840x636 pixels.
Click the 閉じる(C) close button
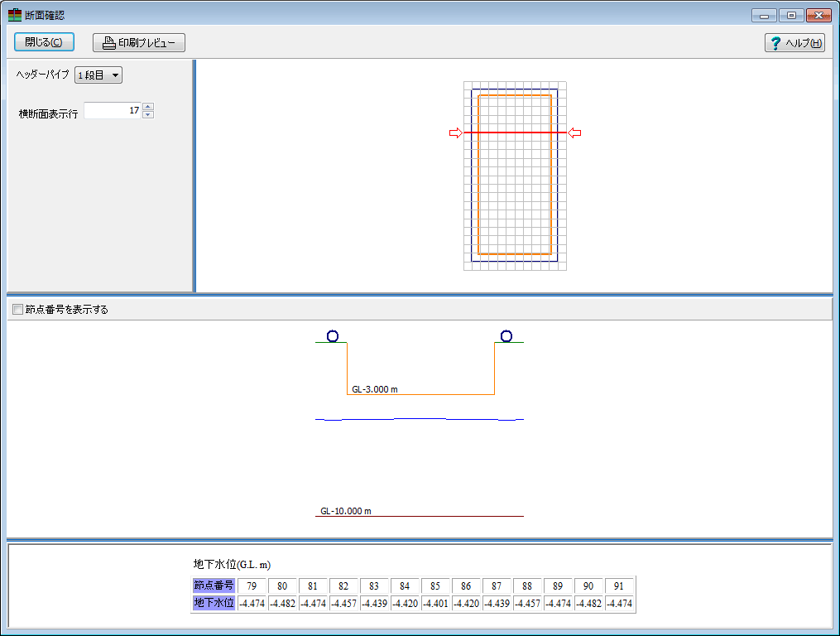(44, 42)
